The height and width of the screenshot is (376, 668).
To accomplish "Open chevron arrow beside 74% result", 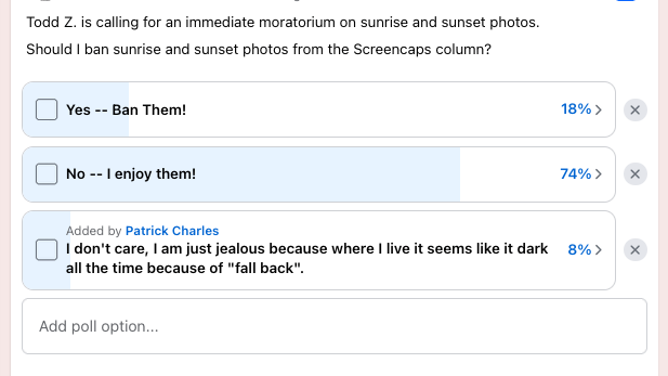I will (599, 174).
